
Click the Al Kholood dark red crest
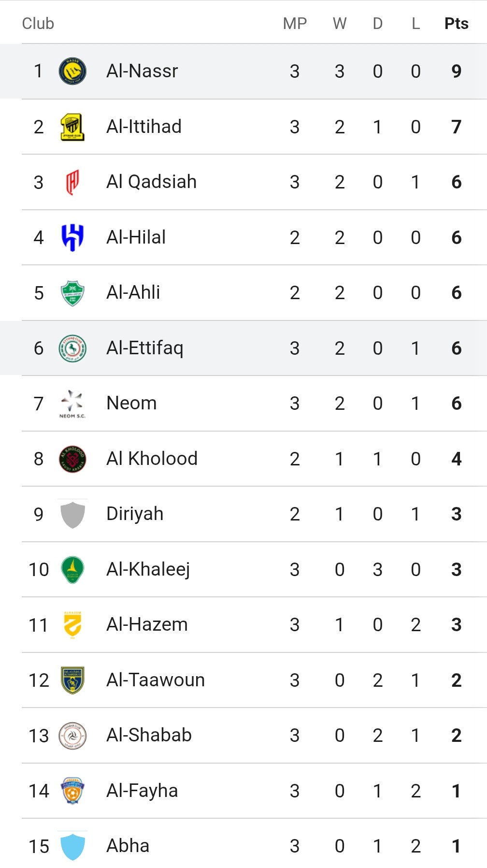72,459
